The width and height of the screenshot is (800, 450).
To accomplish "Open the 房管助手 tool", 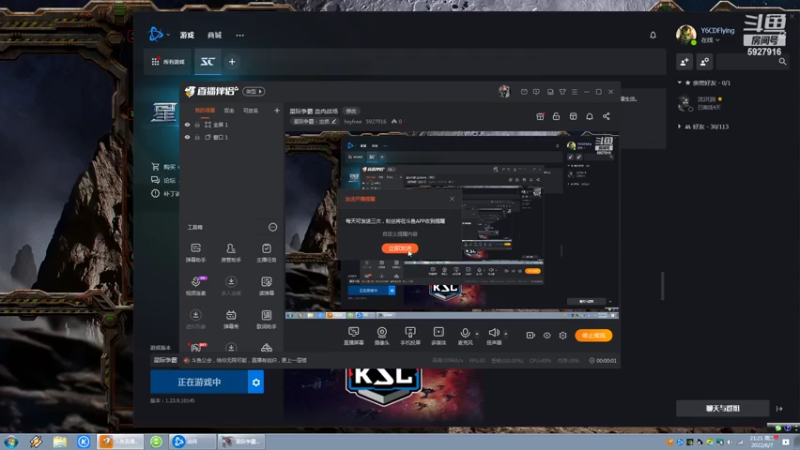I will (231, 253).
